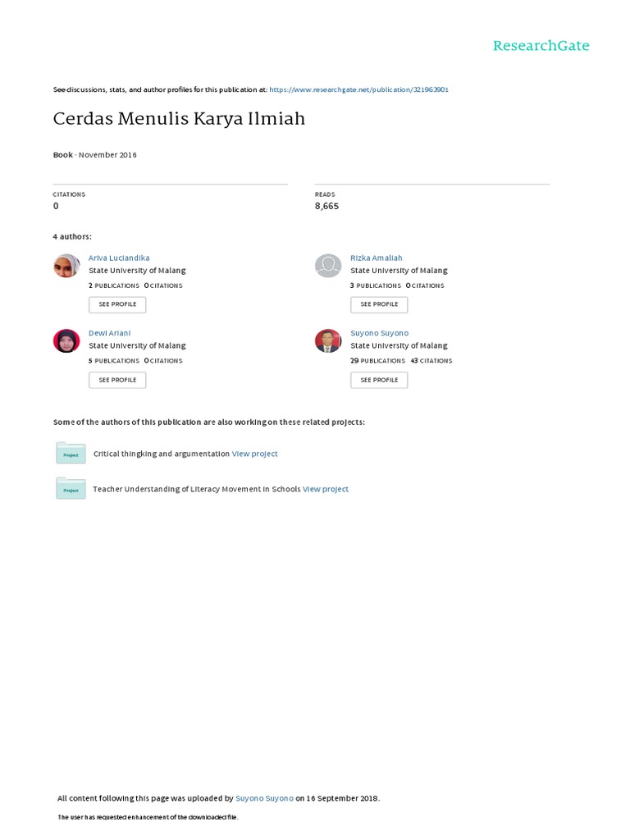Open Rizka Amaliah author name link
Screen dimensions: 630x840
(376, 258)
